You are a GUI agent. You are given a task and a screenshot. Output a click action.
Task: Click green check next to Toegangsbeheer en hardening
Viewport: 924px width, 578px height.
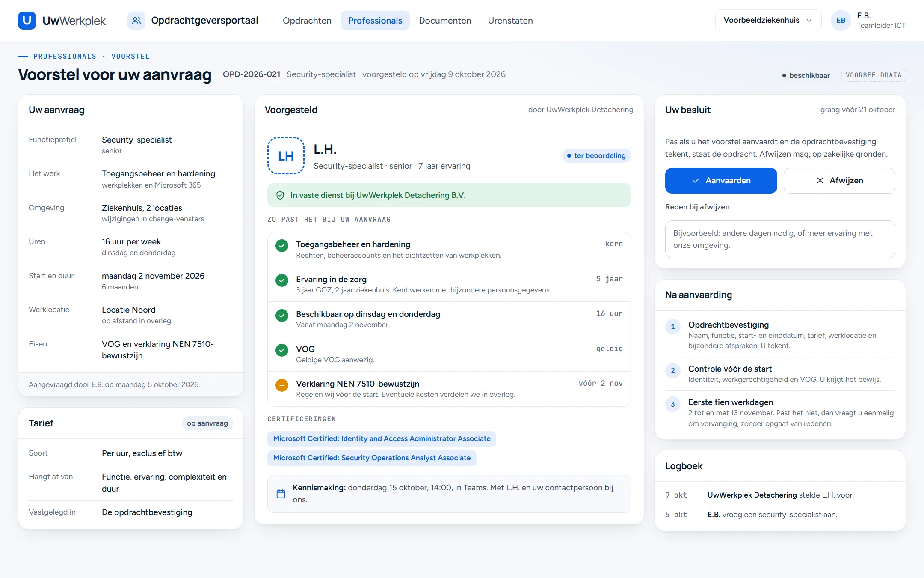(282, 246)
